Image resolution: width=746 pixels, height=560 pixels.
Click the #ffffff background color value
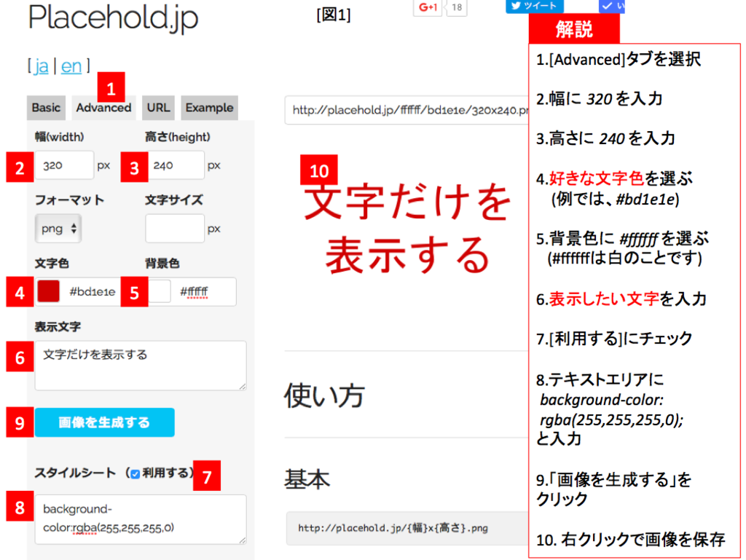click(194, 291)
